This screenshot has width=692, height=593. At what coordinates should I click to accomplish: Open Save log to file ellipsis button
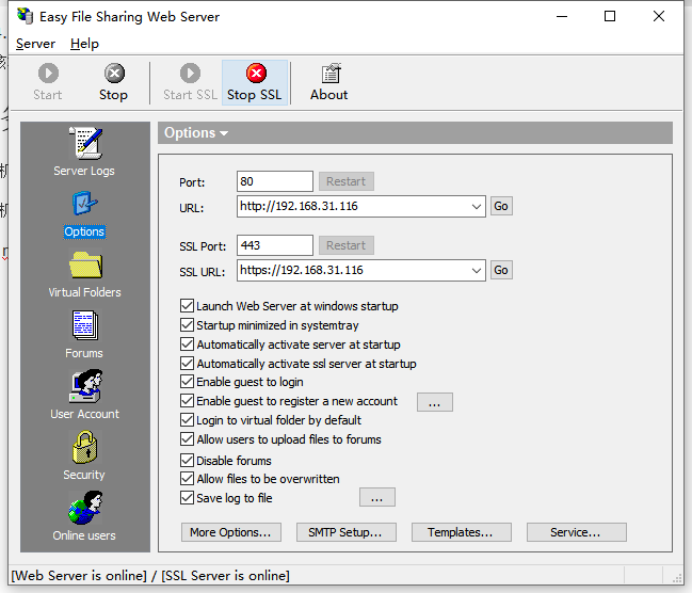coord(377,497)
